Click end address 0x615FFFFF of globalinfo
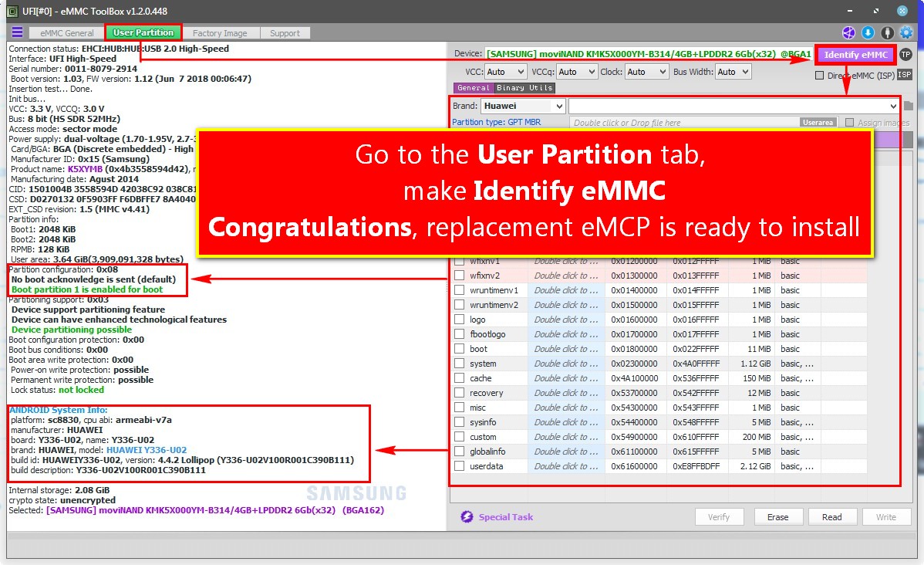The width and height of the screenshot is (924, 565). tap(696, 452)
